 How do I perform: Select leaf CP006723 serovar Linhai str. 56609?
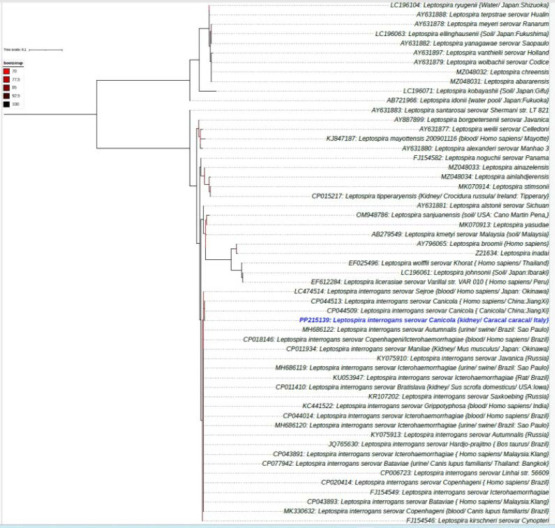click(x=465, y=473)
